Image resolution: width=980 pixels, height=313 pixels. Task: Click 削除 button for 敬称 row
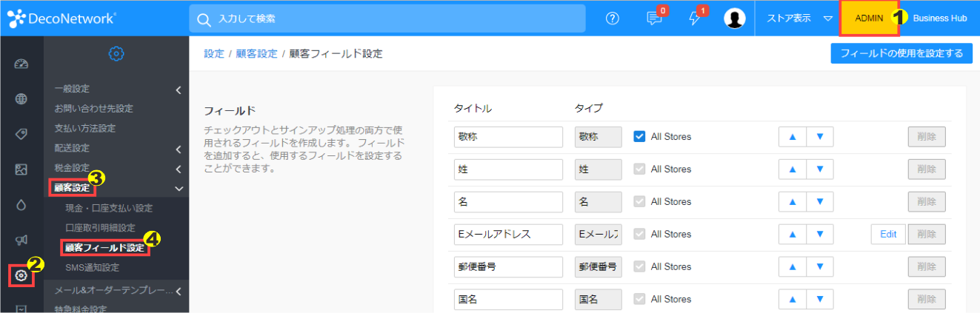pos(927,137)
